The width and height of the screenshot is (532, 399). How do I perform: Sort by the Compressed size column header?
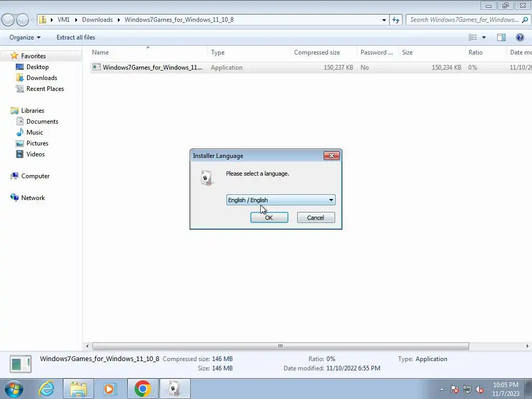point(324,52)
